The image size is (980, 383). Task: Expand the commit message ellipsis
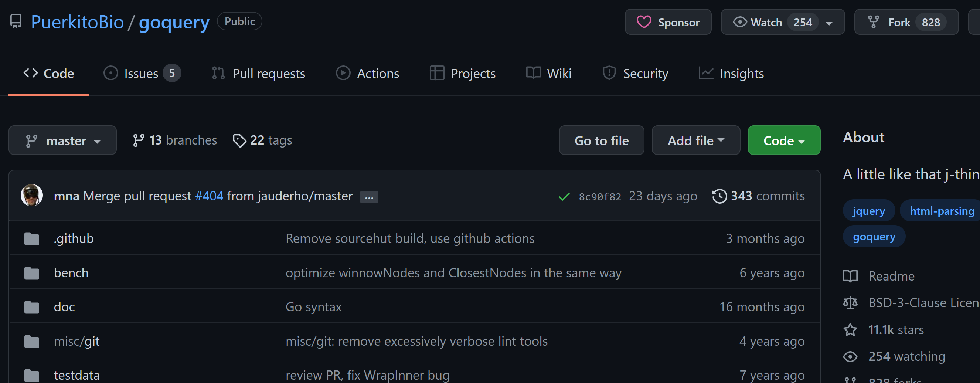coord(369,197)
